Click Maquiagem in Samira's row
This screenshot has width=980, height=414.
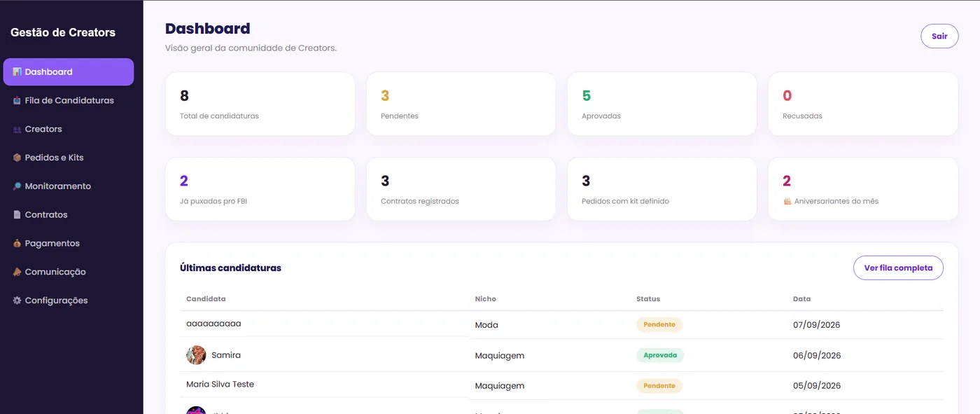pos(500,356)
